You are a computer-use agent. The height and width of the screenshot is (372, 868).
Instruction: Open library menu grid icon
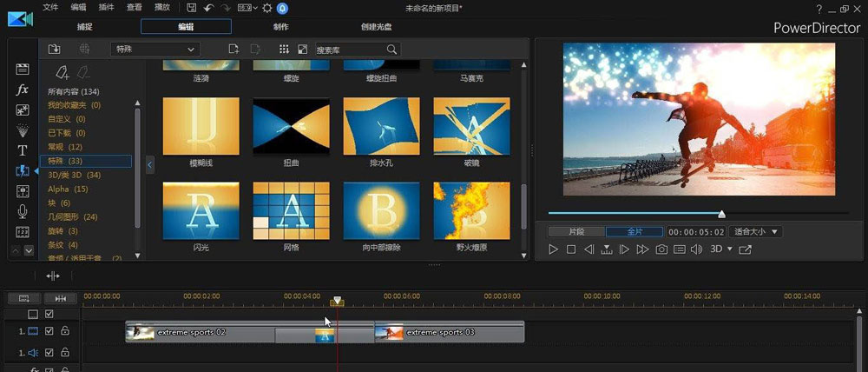pos(284,49)
